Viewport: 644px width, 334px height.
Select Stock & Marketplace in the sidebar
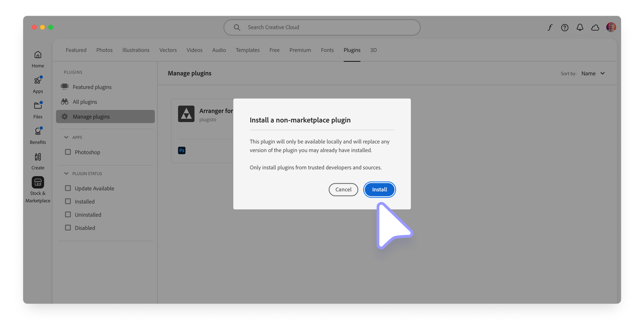38,186
